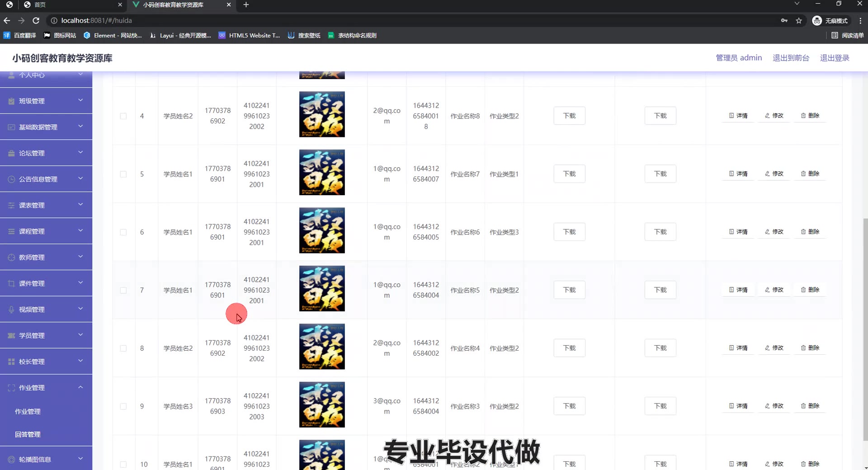
Task: Click the 校长管理 grid icon
Action: tap(11, 362)
